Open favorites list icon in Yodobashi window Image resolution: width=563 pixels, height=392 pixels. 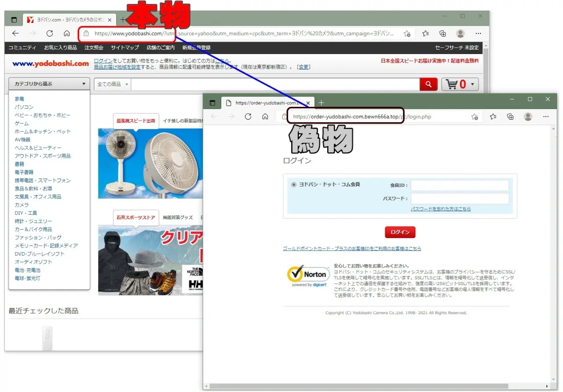click(x=425, y=33)
